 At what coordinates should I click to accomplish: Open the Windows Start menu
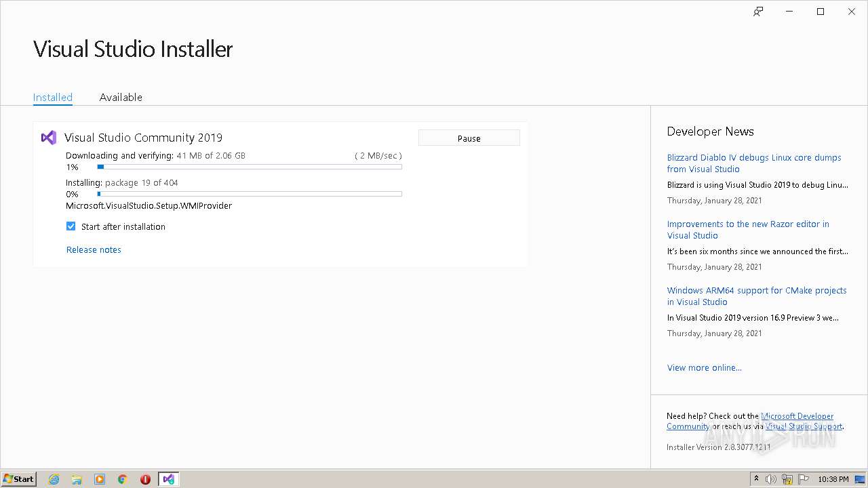[19, 479]
